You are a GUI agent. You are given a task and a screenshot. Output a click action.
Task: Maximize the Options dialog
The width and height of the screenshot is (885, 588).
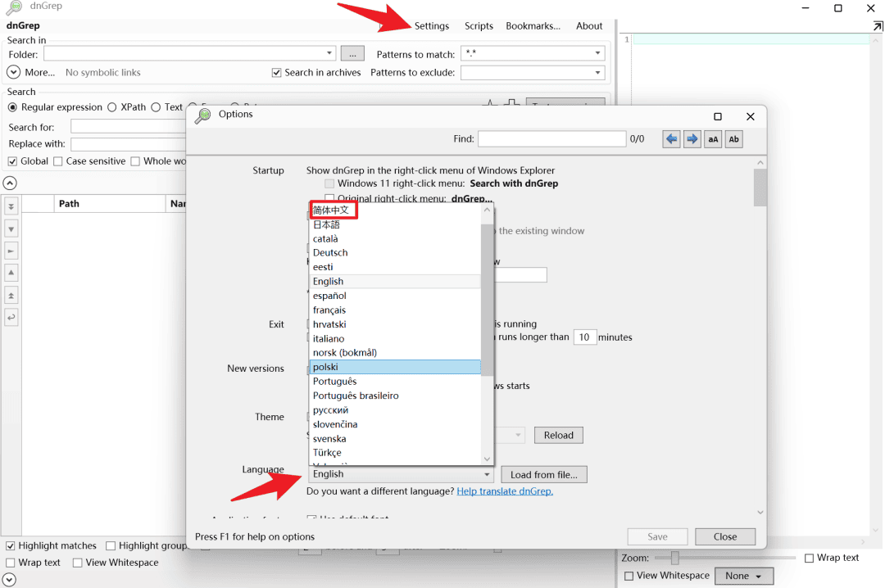click(717, 116)
